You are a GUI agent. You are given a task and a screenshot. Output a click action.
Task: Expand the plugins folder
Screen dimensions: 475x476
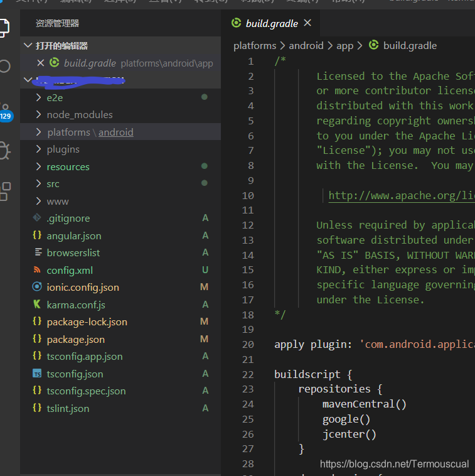[38, 149]
